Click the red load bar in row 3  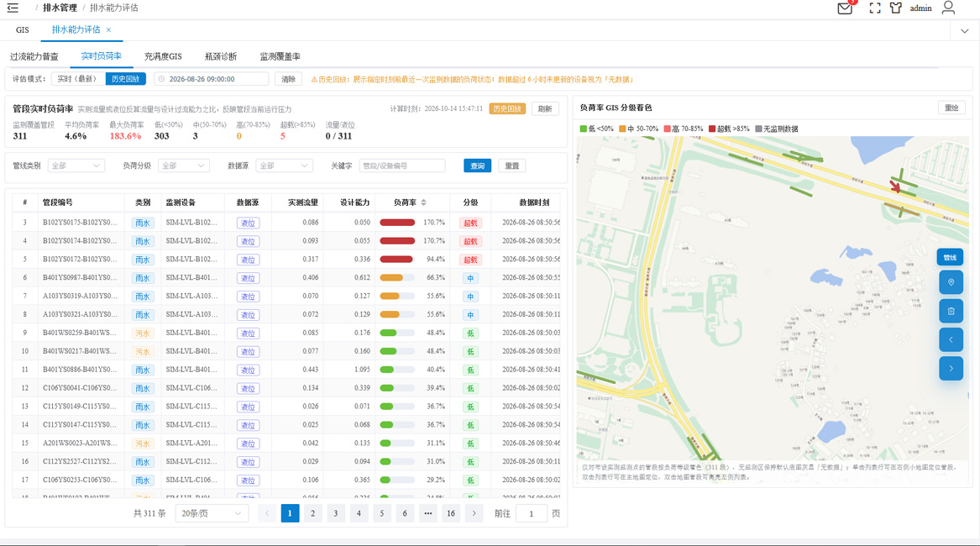[x=397, y=223]
